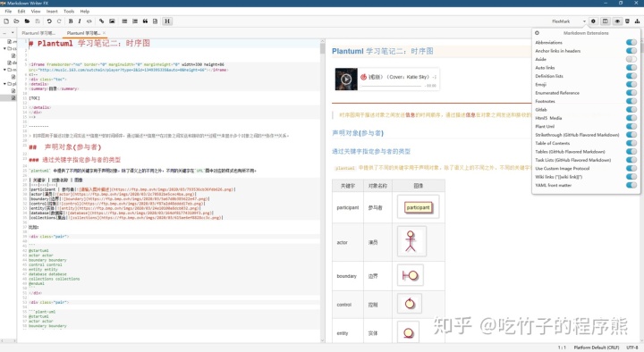This screenshot has width=644, height=352.
Task: Open the project panel dropdown arrow
Action: coord(13,33)
